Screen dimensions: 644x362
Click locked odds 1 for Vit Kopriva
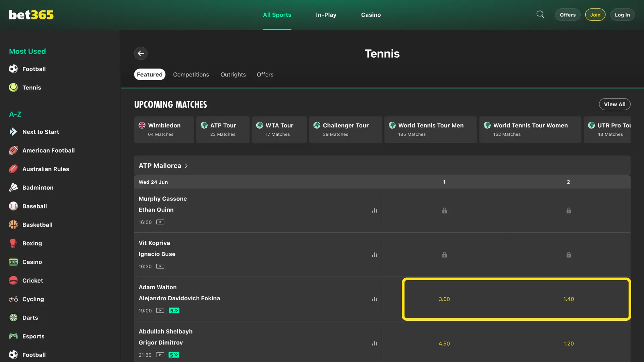point(444,255)
